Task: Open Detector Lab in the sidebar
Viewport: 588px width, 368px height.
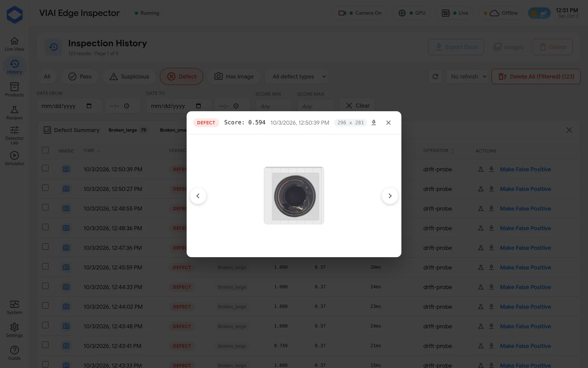Action: pos(14,135)
